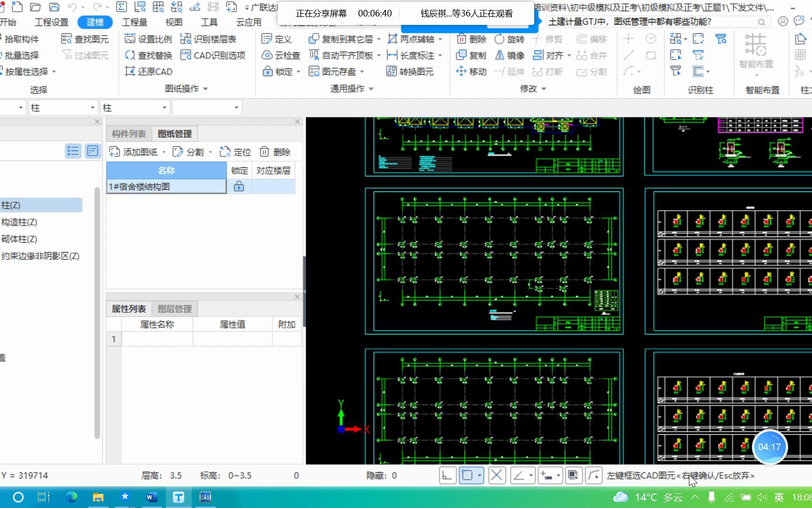Click 复制到其它层 button
Image resolution: width=812 pixels, height=508 pixels.
(341, 39)
